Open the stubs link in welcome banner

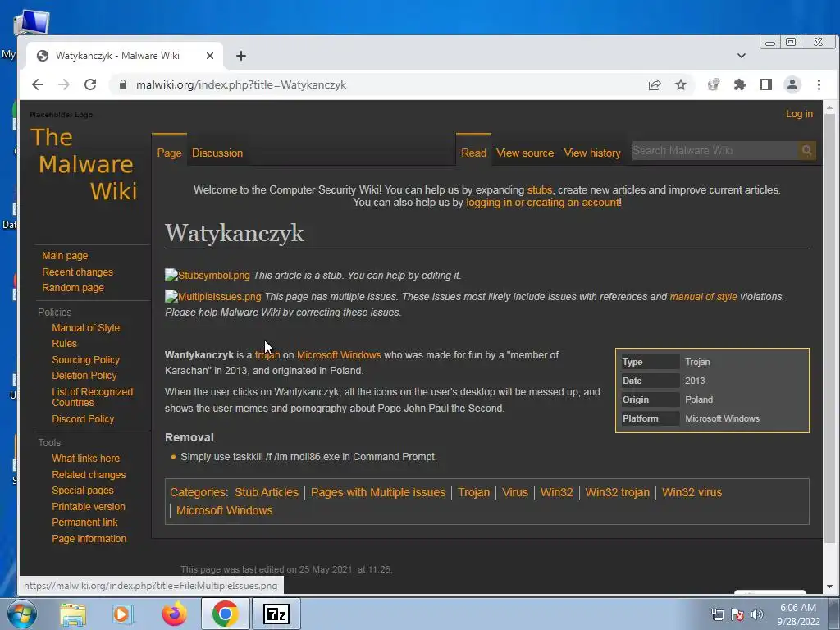point(540,189)
